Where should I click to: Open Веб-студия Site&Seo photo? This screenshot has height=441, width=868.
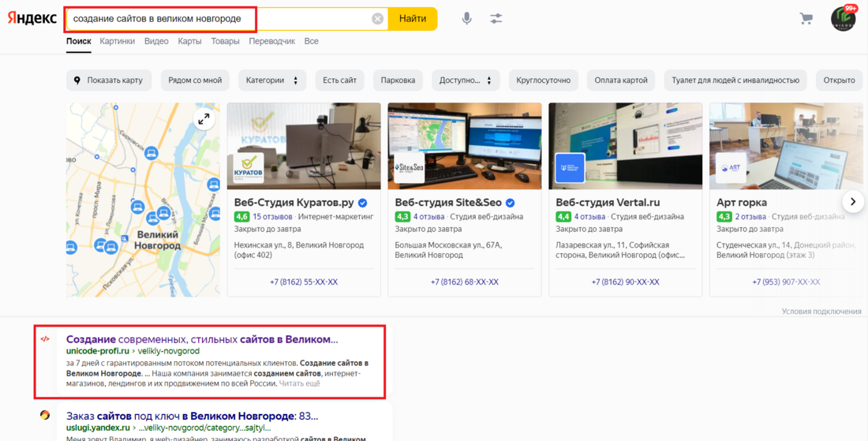point(465,146)
